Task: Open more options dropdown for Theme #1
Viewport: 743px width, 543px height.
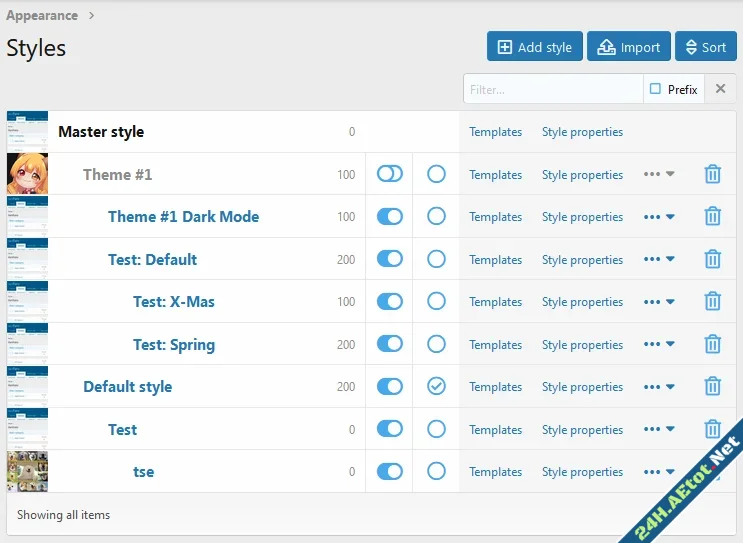Action: [659, 174]
